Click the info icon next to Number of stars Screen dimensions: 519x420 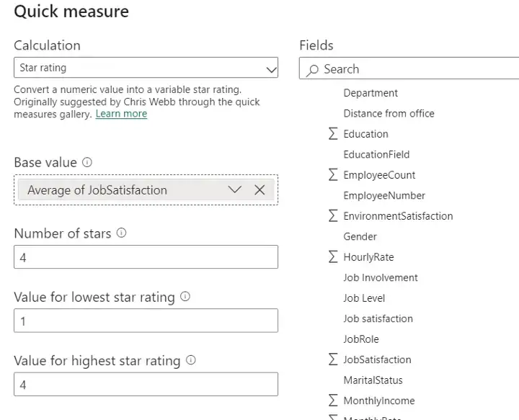tap(121, 233)
